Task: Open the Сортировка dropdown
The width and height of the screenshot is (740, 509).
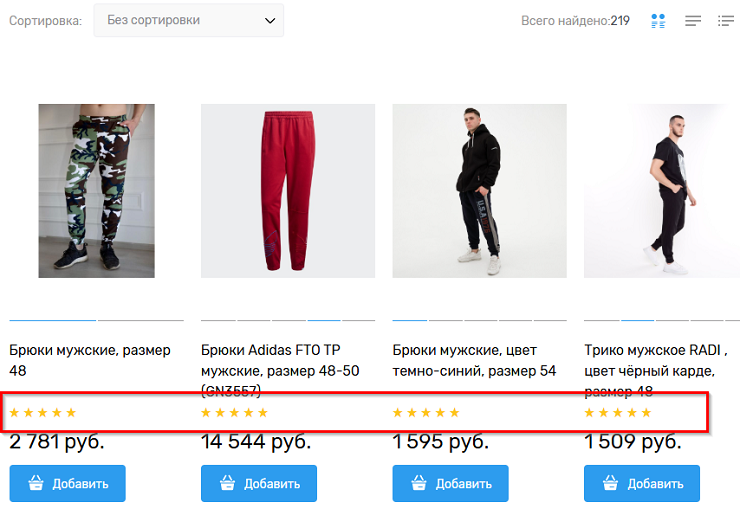Action: click(188, 21)
